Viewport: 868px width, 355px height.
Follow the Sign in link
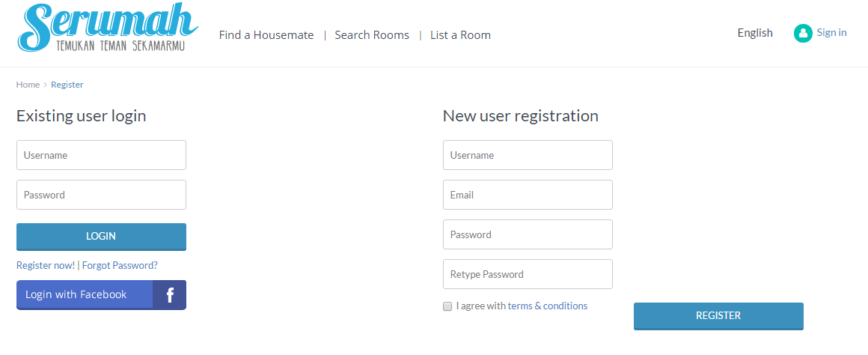coord(831,33)
